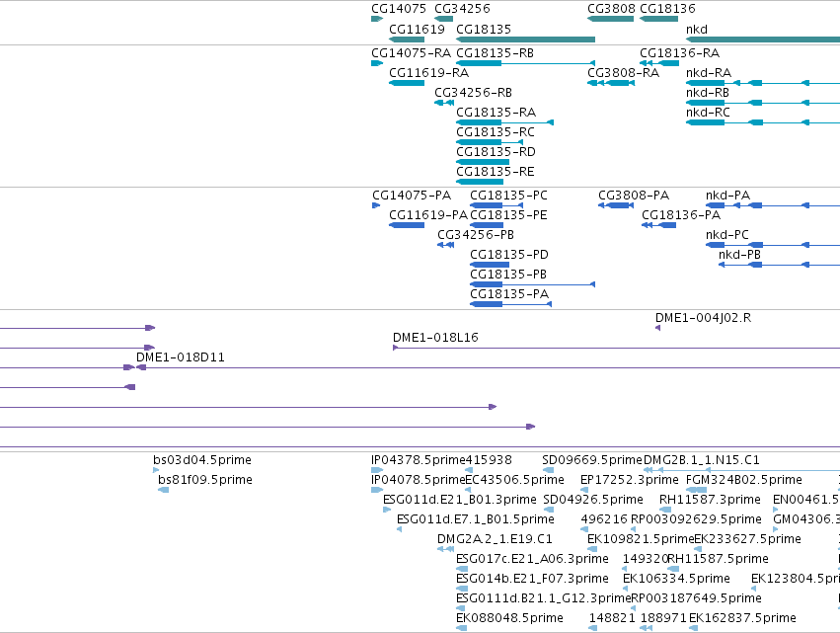The image size is (840, 633).
Task: Click transcript label CG18135-RA
Action: point(496,113)
